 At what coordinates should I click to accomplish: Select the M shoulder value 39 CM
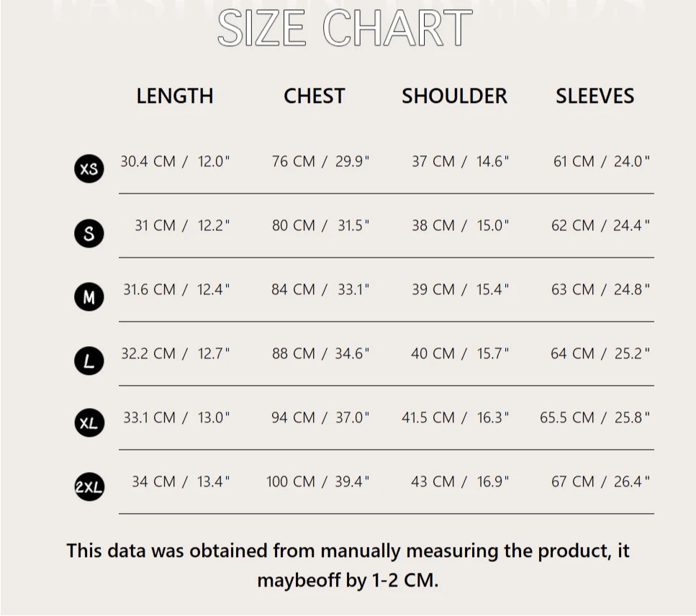pyautogui.click(x=433, y=289)
